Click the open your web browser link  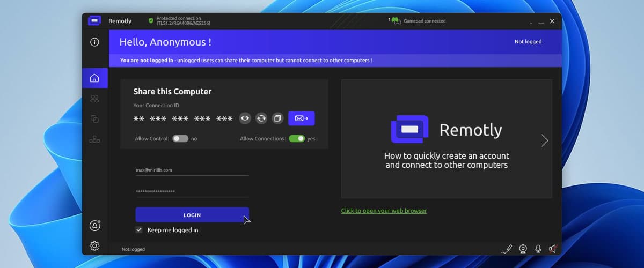(x=384, y=211)
